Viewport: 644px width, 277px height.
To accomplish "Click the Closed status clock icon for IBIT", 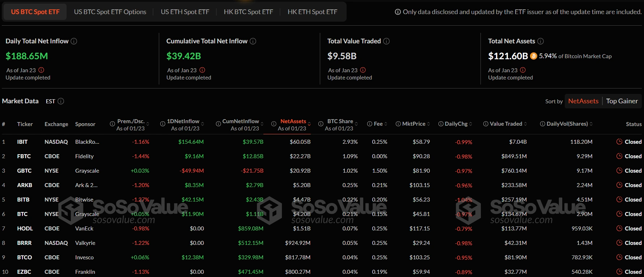I will [x=619, y=142].
